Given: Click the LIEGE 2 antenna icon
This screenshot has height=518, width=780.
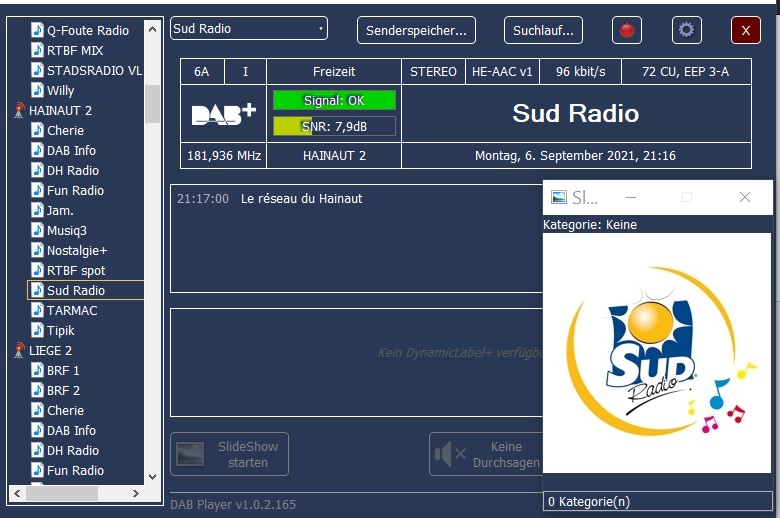Looking at the screenshot, I should click(19, 351).
